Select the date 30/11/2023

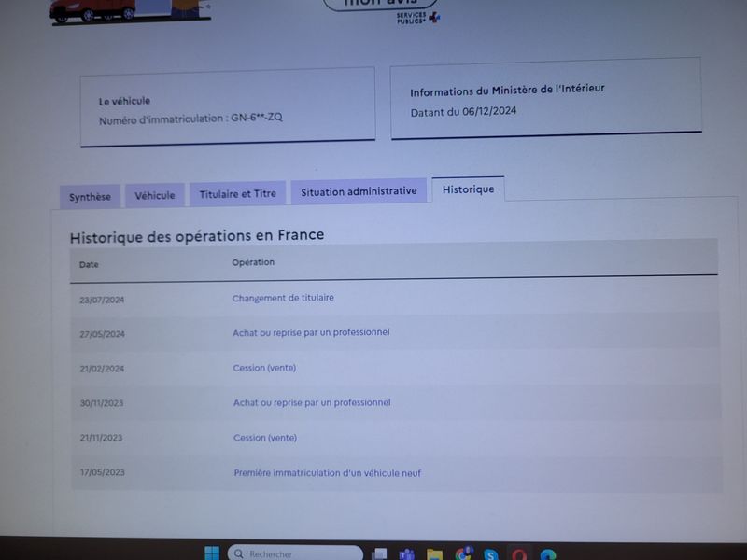click(102, 403)
